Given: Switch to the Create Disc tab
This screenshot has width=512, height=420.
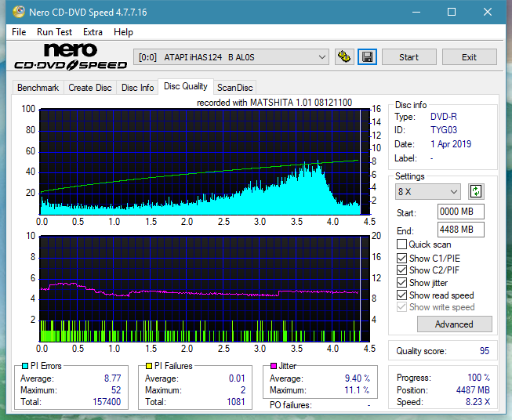Looking at the screenshot, I should click(x=90, y=88).
